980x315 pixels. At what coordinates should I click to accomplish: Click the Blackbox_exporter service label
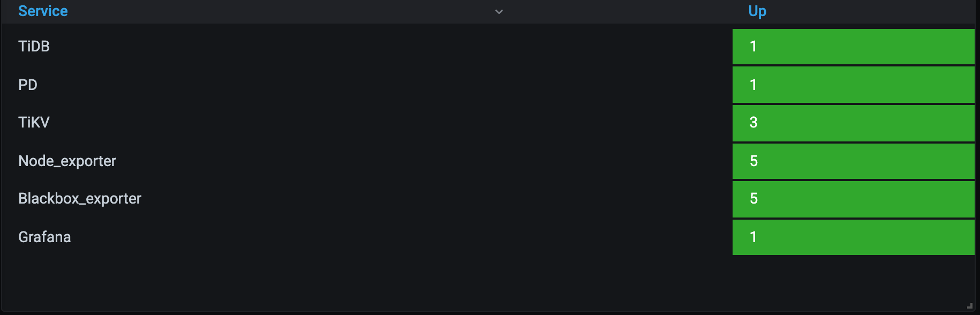80,199
